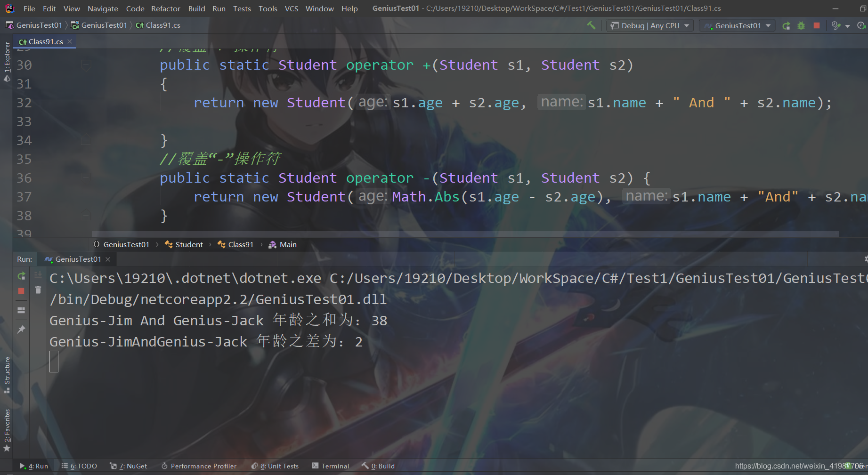Stop execution using top toolbar red square
The image size is (868, 475).
817,26
